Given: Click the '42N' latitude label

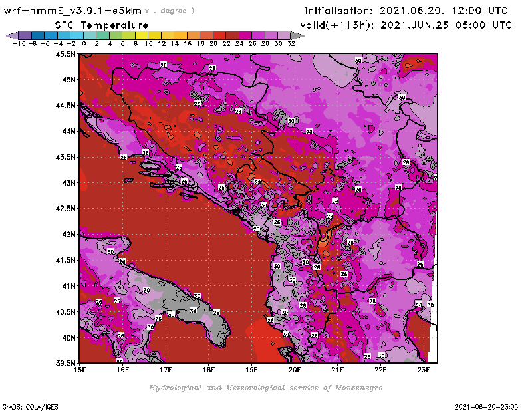Looking at the screenshot, I should pos(68,235).
